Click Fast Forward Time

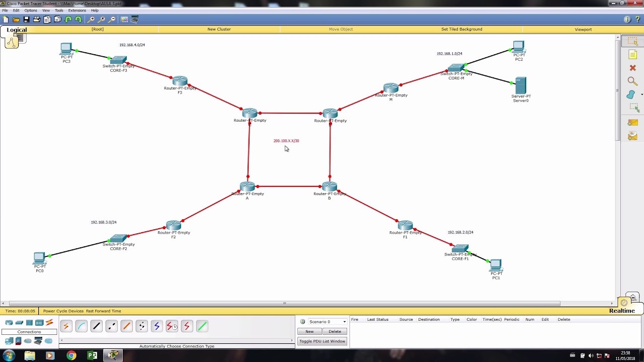coord(103,311)
